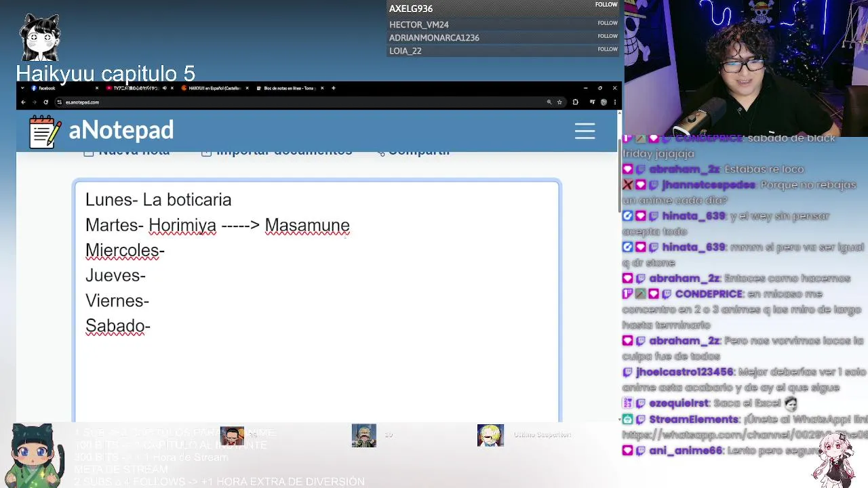Click the 'Miercoles-' line in the note
Image resolution: width=868 pixels, height=488 pixels.
125,250
